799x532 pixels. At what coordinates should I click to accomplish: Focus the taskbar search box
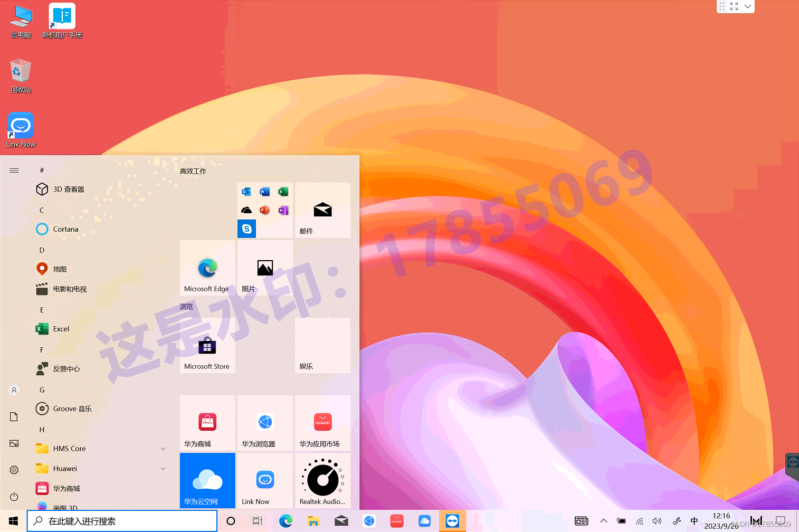[122, 521]
